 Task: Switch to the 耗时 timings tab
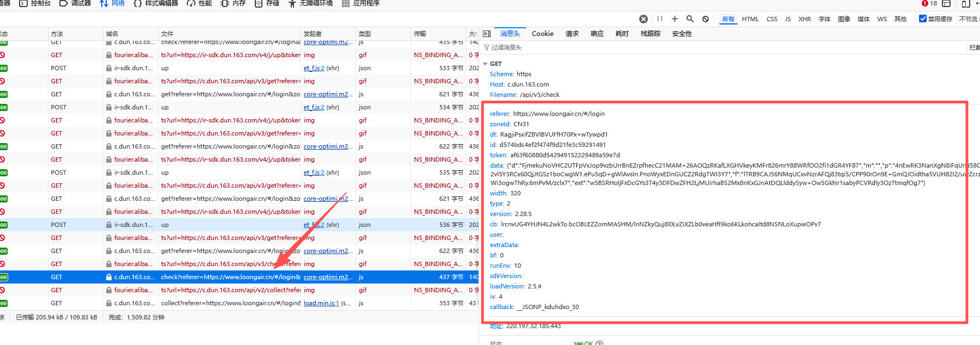622,34
